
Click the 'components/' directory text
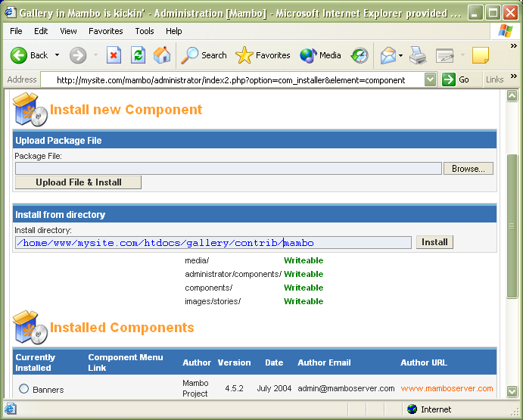208,288
